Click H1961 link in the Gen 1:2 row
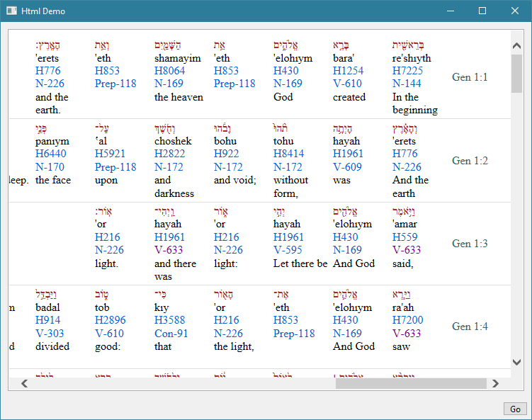Image resolution: width=532 pixels, height=420 pixels. (x=348, y=154)
